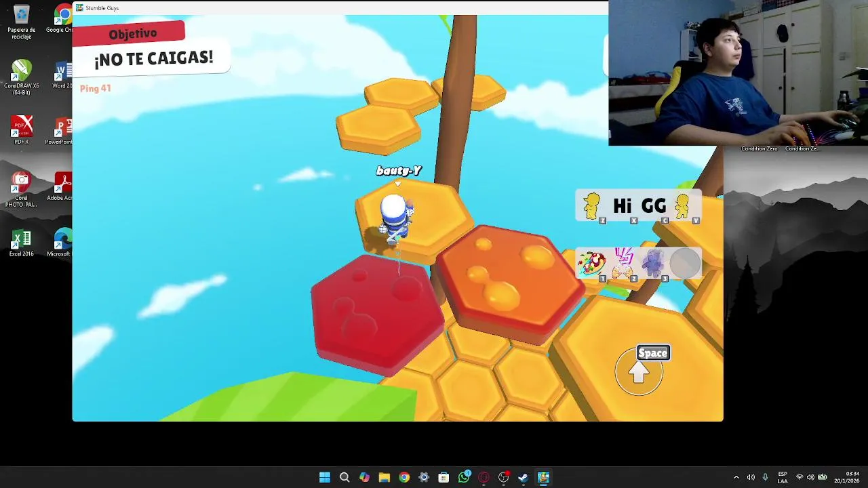The height and width of the screenshot is (488, 868).
Task: Open the red circular app in the taskbar
Action: click(x=484, y=477)
